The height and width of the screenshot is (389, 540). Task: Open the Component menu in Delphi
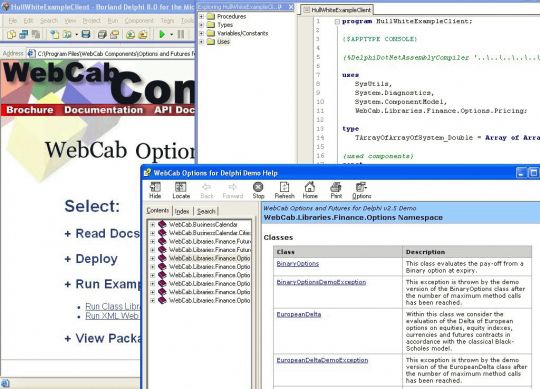(x=139, y=21)
